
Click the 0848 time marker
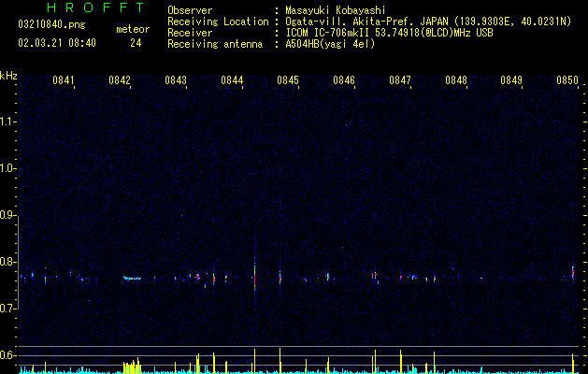point(456,79)
